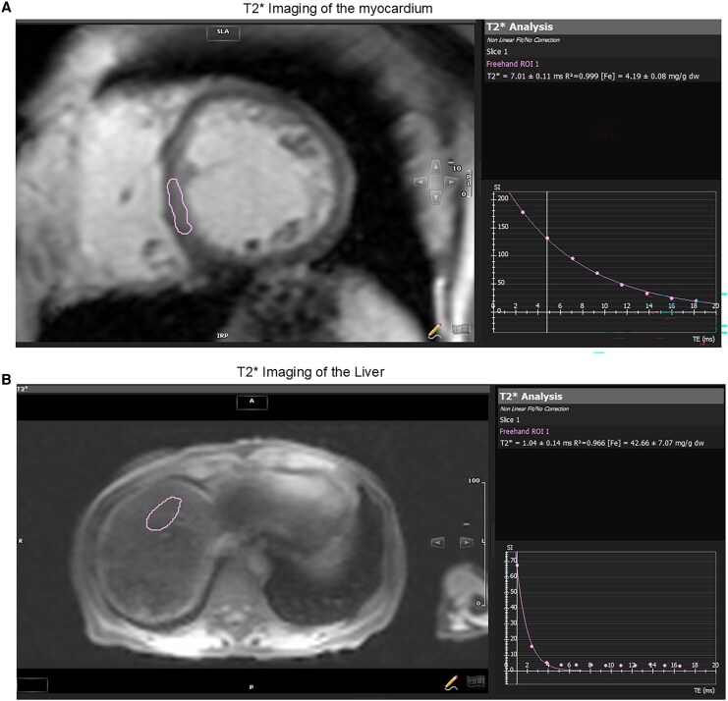This screenshot has width=728, height=701.
Task: Click the 'T2*' label at top-left of liver view
Action: click(x=23, y=389)
